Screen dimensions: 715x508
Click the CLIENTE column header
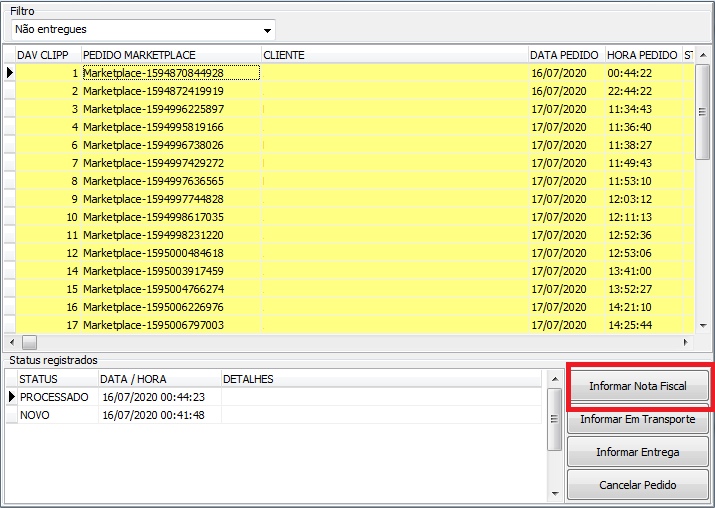[394, 55]
